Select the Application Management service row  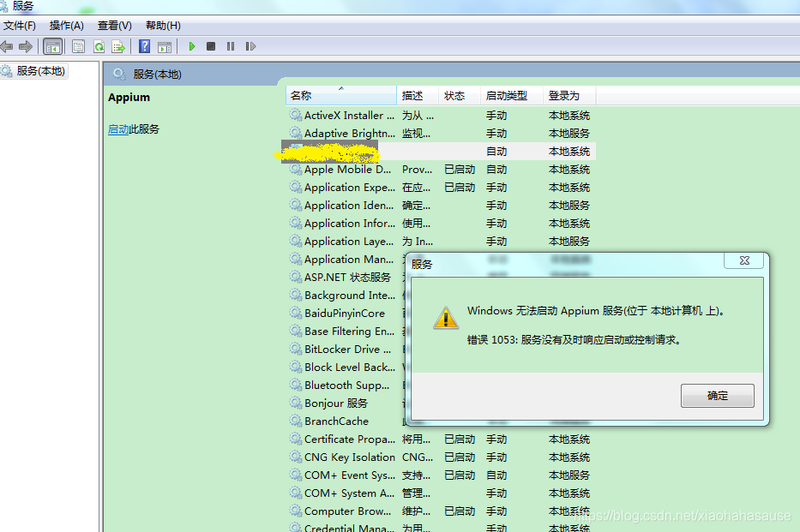pyautogui.click(x=346, y=260)
